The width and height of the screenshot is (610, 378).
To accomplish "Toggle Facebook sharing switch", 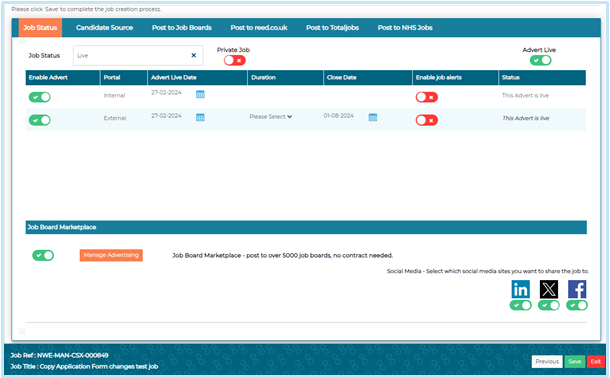I will pyautogui.click(x=577, y=305).
